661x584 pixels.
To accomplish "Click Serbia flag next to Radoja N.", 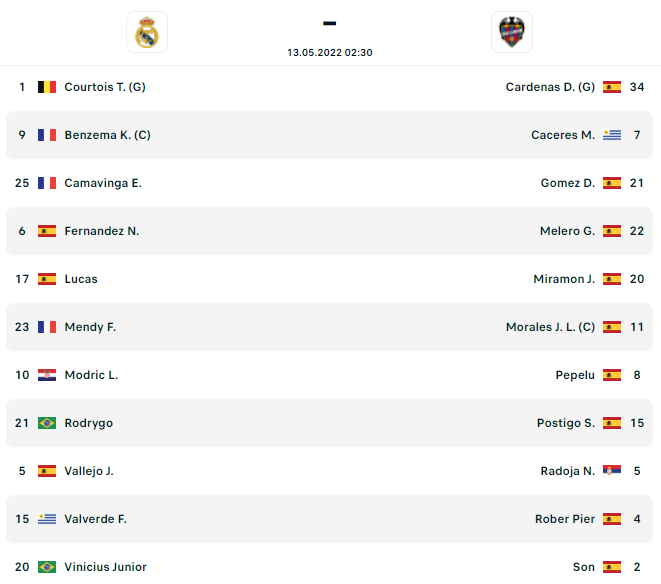I will point(612,471).
